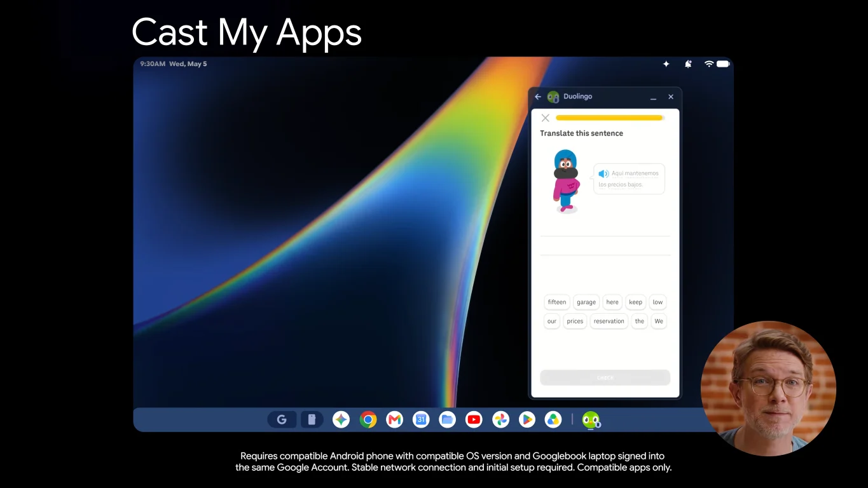The image size is (868, 488).
Task: Click the Duolingo owl icon in title bar
Action: tap(553, 97)
